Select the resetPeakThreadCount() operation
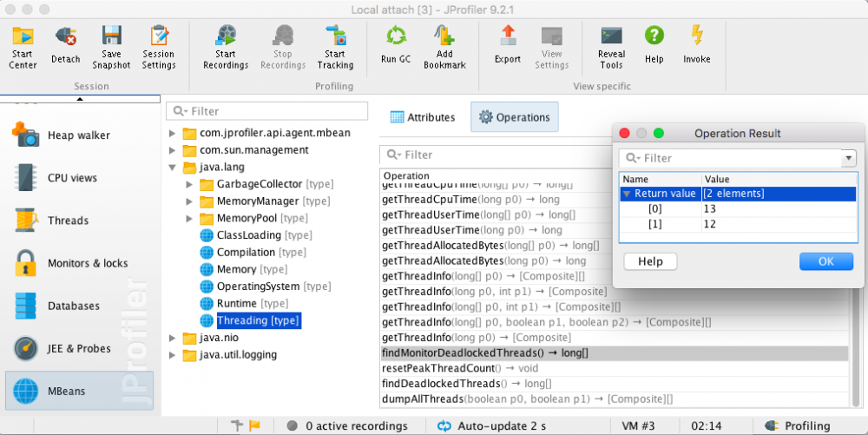 [x=615, y=369]
